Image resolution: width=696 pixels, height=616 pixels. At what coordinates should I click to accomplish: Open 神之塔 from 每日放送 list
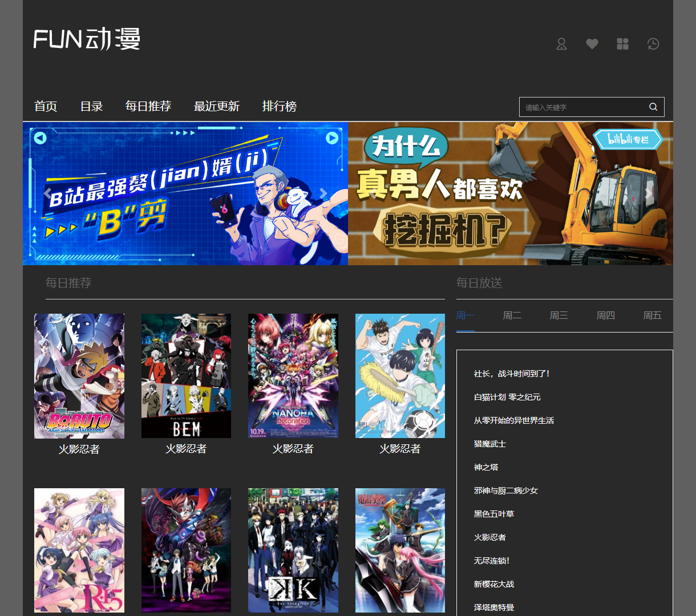tap(485, 467)
